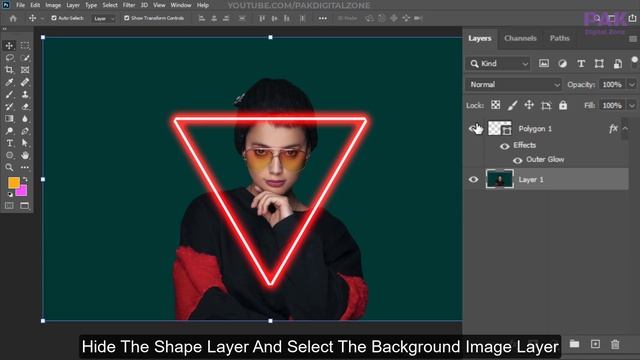Select the Blur tool
The height and width of the screenshot is (360, 640).
click(x=25, y=119)
